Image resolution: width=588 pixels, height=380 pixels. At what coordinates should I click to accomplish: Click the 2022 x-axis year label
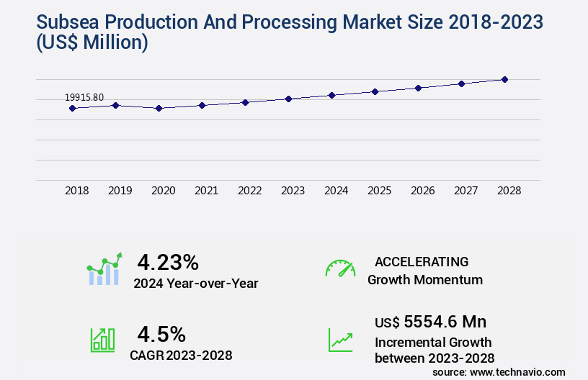coord(249,191)
